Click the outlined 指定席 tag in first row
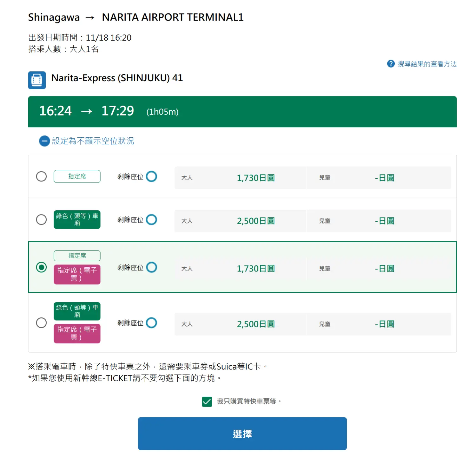 coord(77,176)
